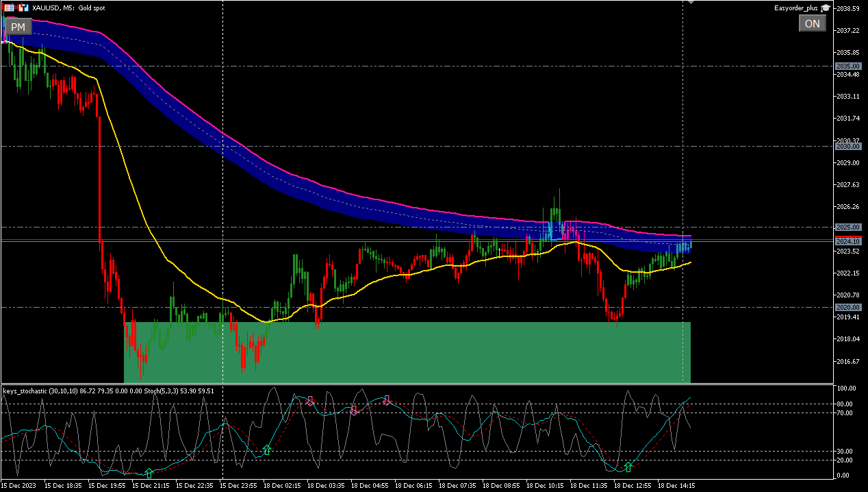This screenshot has height=492, width=868.
Task: Click the leftmost green up arrow signal
Action: 149,473
